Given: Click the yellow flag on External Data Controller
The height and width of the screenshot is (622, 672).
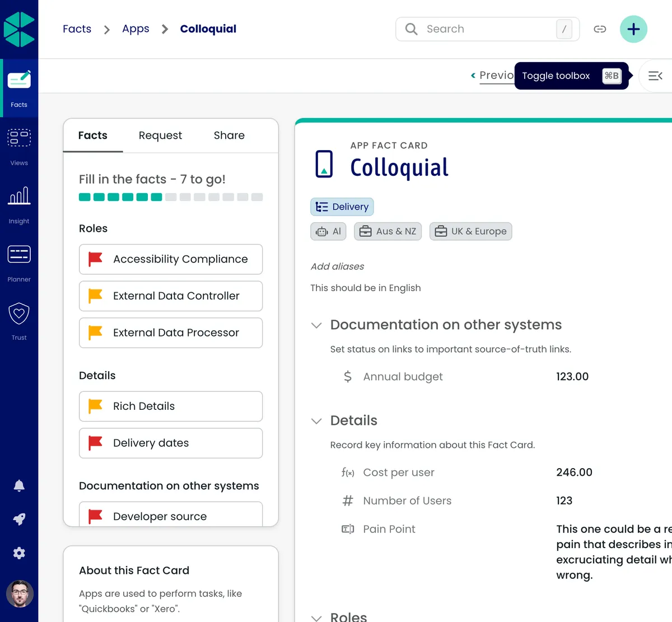Looking at the screenshot, I should (x=96, y=296).
